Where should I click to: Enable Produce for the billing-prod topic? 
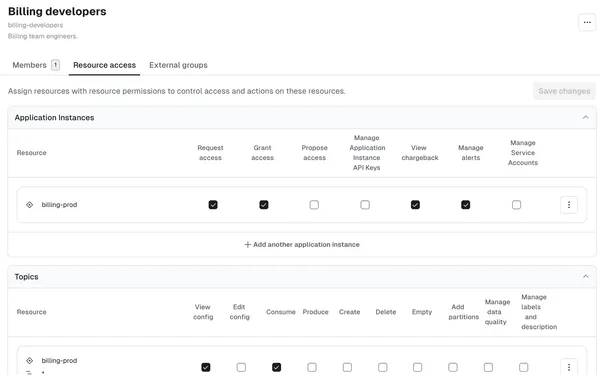coord(312,367)
